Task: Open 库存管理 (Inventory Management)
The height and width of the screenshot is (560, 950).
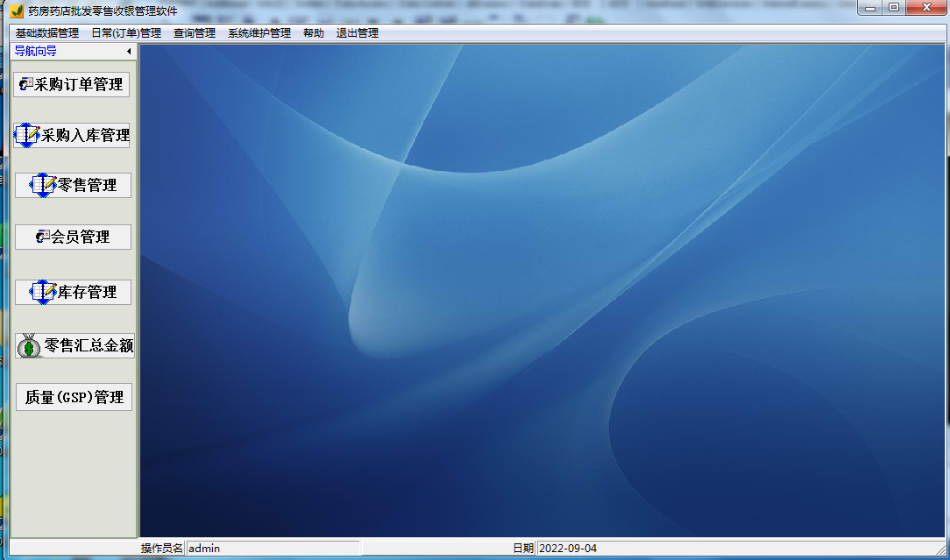Action: pos(73,292)
